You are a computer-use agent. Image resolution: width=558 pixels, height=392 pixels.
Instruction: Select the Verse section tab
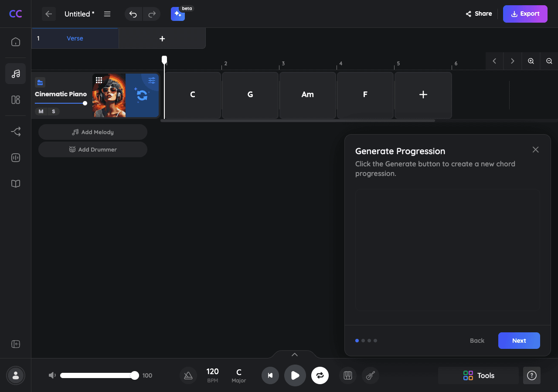coord(75,38)
